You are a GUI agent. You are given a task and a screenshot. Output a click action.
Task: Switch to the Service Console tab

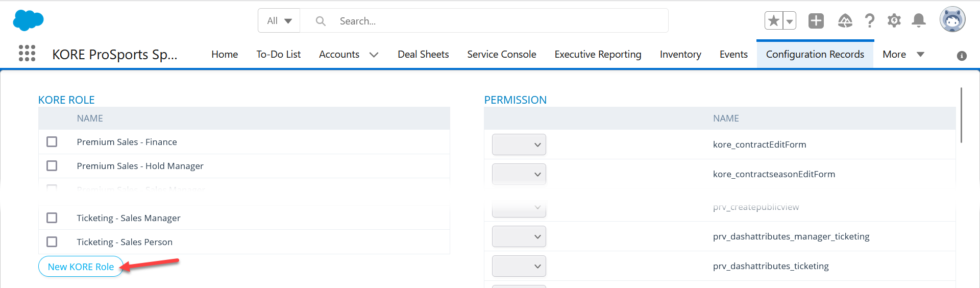click(x=502, y=54)
